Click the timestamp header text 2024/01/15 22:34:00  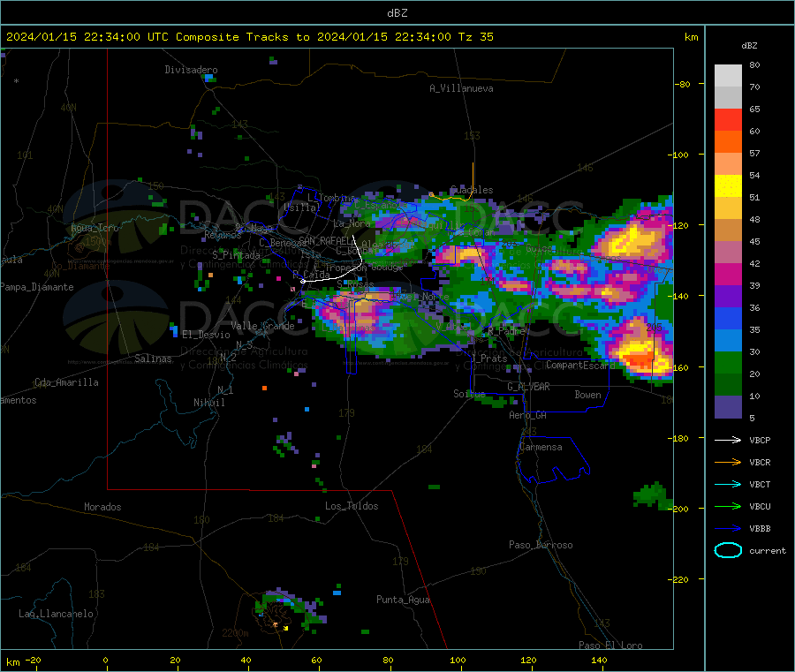[x=73, y=37]
